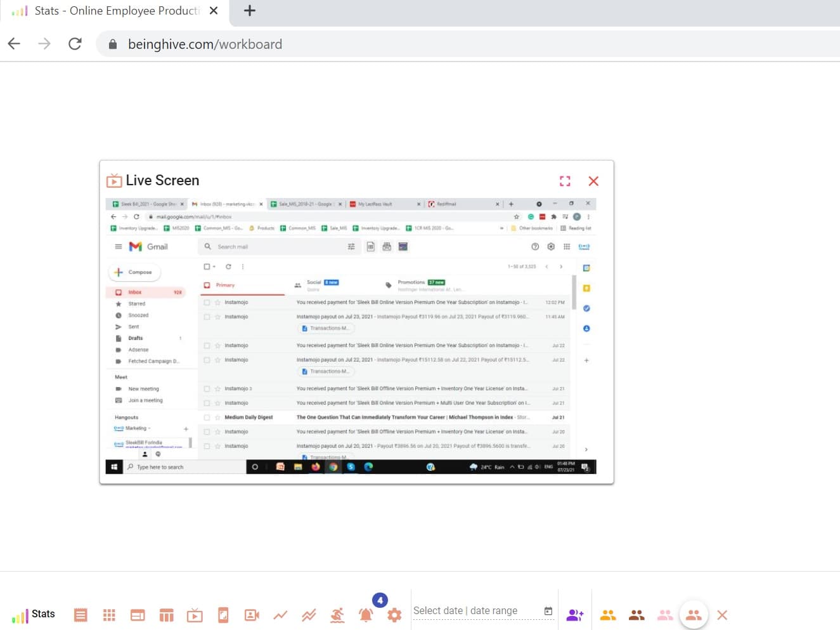
Task: Open the break-time surfing activity icon
Action: tap(337, 615)
